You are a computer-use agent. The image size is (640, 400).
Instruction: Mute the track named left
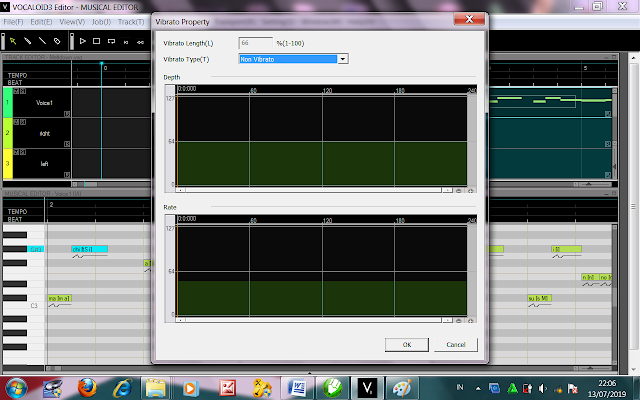pyautogui.click(x=16, y=152)
